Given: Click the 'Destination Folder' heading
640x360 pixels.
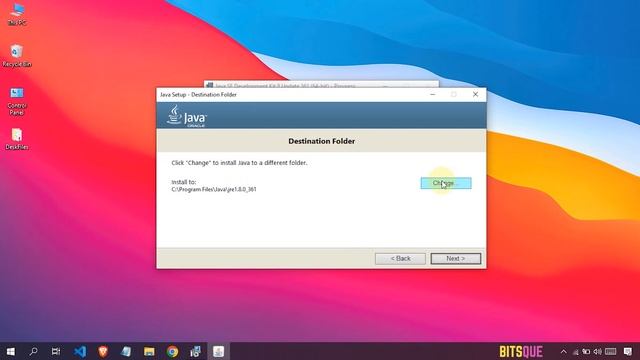Looking at the screenshot, I should [322, 141].
